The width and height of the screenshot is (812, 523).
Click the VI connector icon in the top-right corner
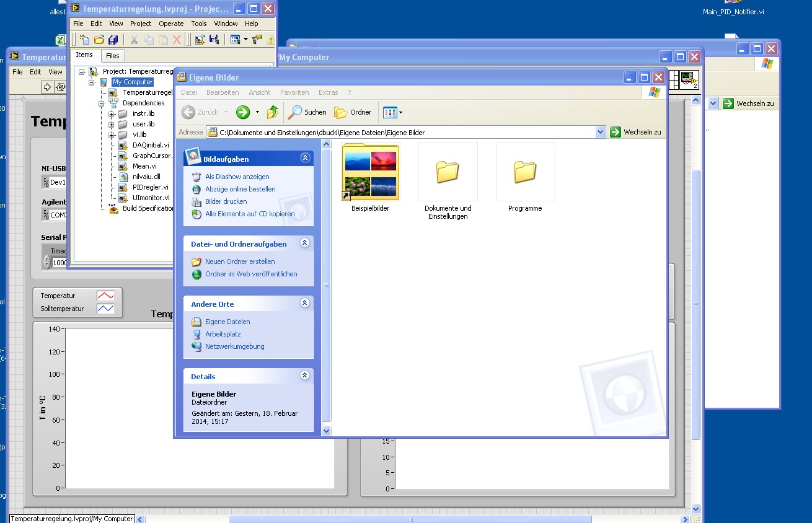click(x=689, y=79)
